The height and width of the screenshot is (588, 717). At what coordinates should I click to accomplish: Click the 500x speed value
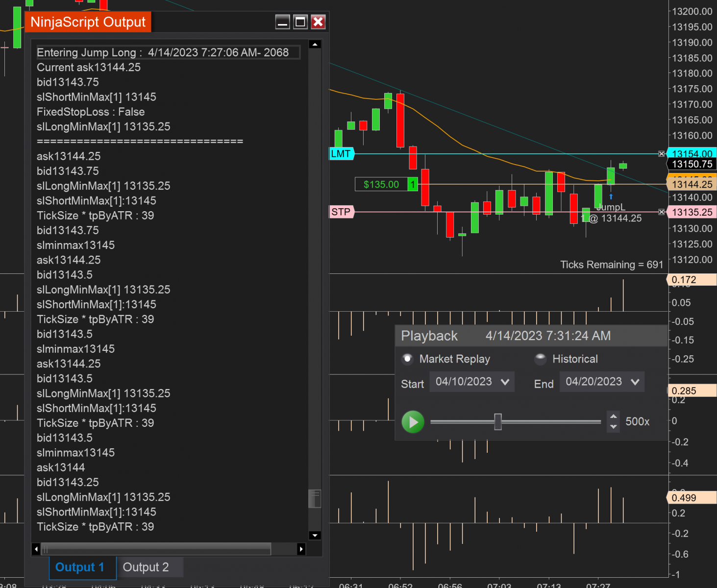[638, 422]
